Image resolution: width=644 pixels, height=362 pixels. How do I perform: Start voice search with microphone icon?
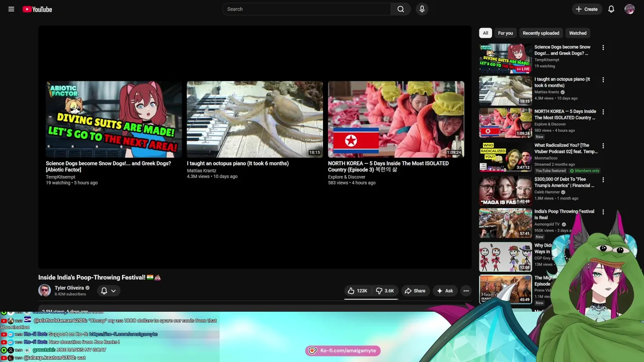tap(422, 9)
